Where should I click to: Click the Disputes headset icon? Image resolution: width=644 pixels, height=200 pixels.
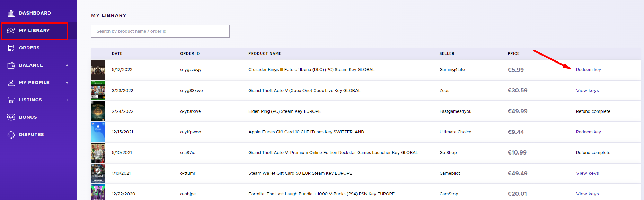tap(11, 135)
